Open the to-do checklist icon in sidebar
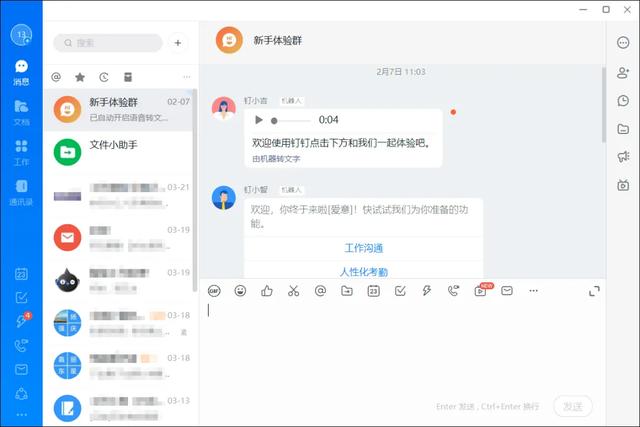Image resolution: width=640 pixels, height=427 pixels. (21, 298)
